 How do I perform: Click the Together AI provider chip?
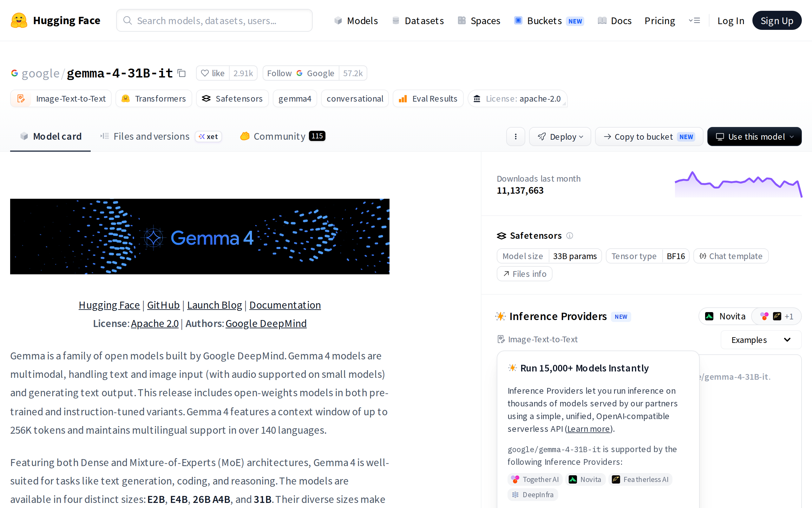click(x=535, y=479)
